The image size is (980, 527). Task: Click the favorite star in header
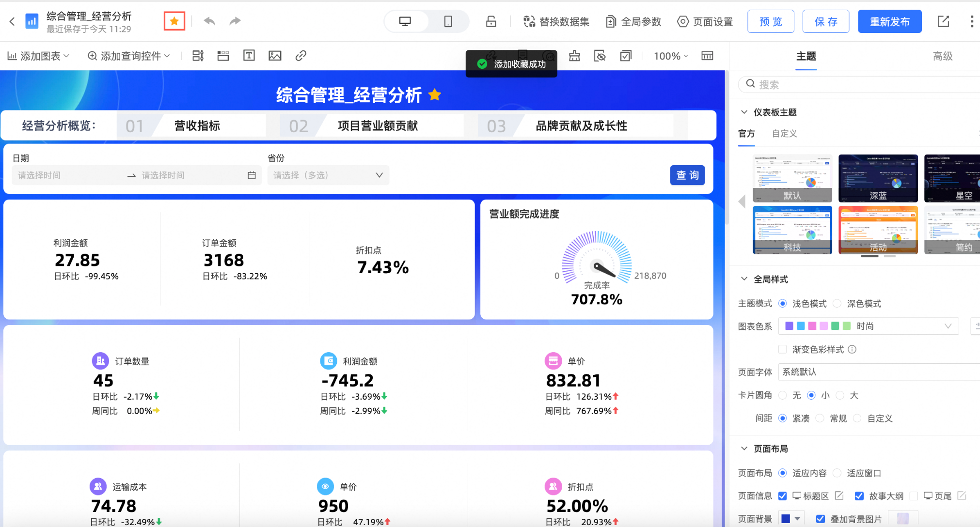pos(174,21)
